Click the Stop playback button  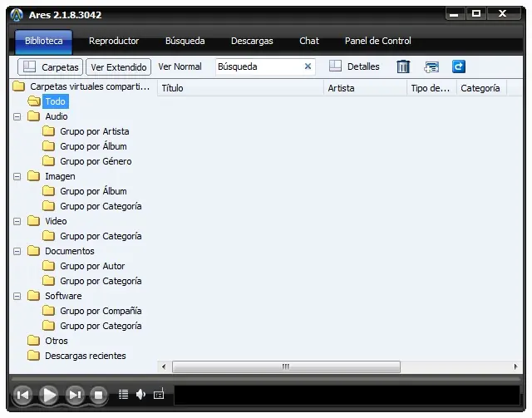tap(99, 395)
